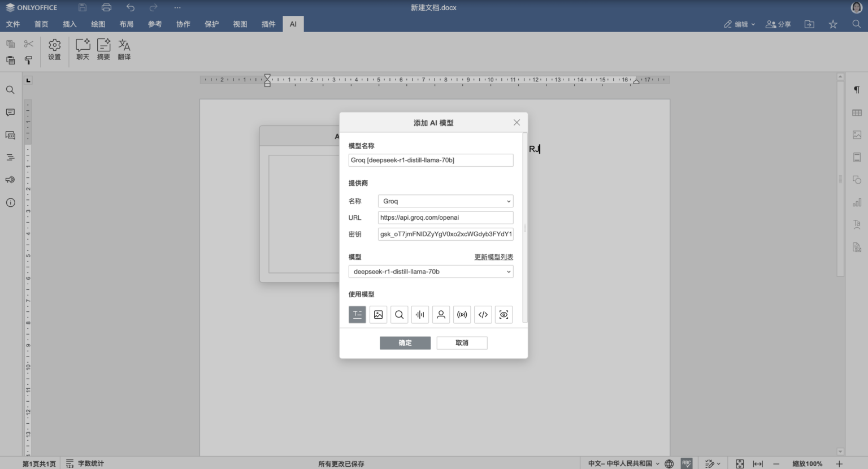This screenshot has height=469, width=868.
Task: Open chart settings in the right sidebar
Action: [856, 202]
